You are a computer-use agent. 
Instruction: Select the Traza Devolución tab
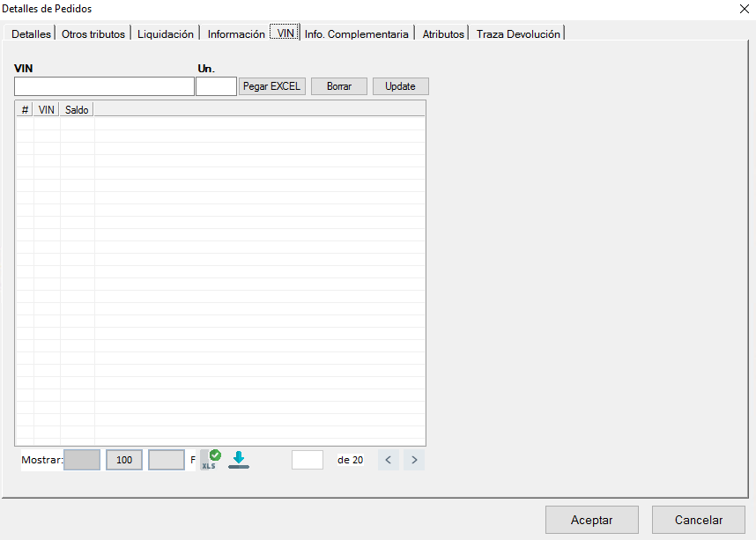(x=518, y=34)
